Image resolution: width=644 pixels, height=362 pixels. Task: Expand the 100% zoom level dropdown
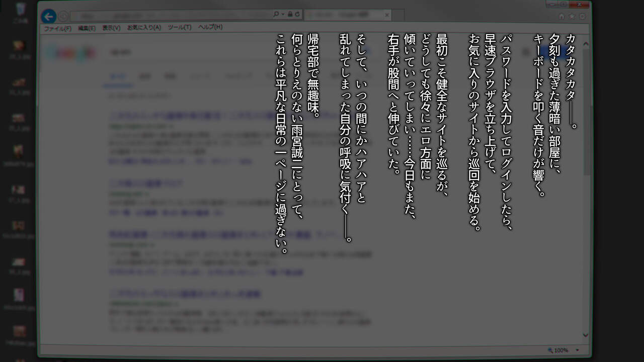(577, 350)
